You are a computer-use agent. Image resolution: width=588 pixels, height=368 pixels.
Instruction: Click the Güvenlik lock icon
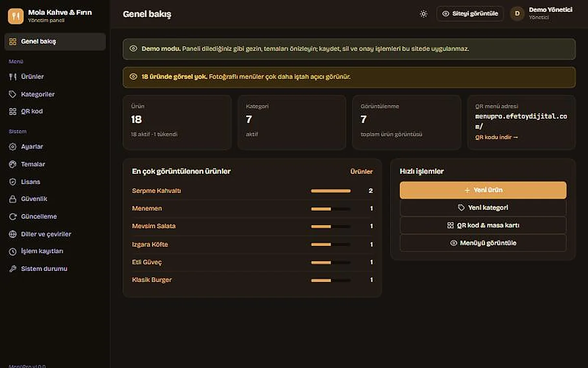[13, 199]
